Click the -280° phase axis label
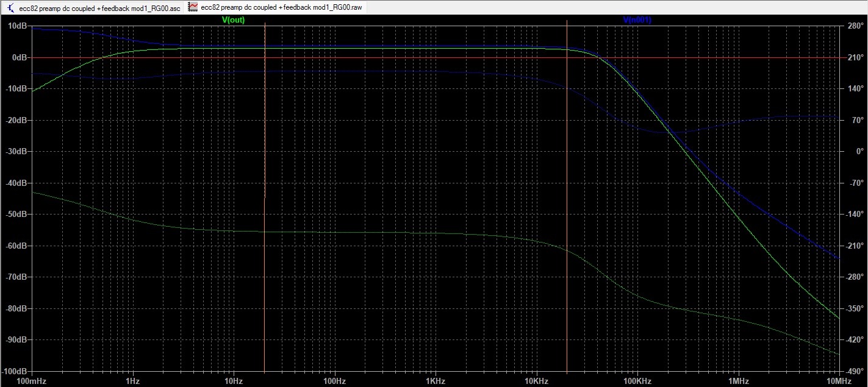The image size is (868, 387). click(855, 277)
